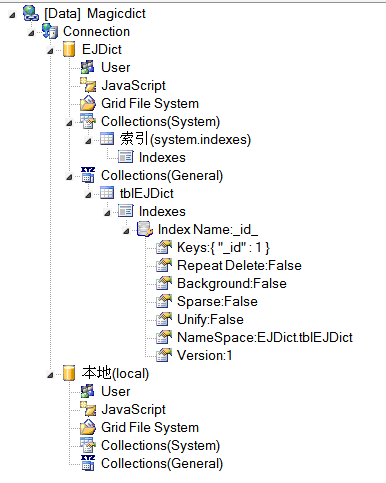
Task: Click the User icon under local database
Action: (88, 391)
